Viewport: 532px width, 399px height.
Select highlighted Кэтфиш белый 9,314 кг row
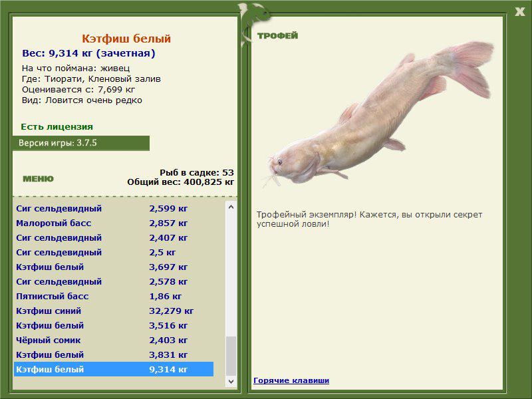click(x=114, y=369)
